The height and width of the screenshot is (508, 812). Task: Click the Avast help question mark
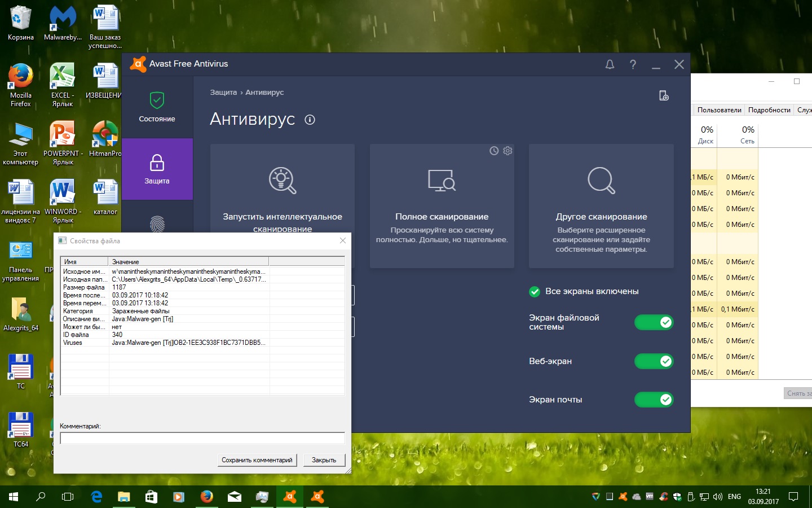point(633,64)
